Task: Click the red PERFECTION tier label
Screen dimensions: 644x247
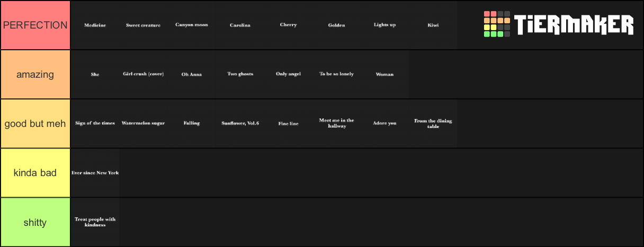Action: [x=35, y=25]
